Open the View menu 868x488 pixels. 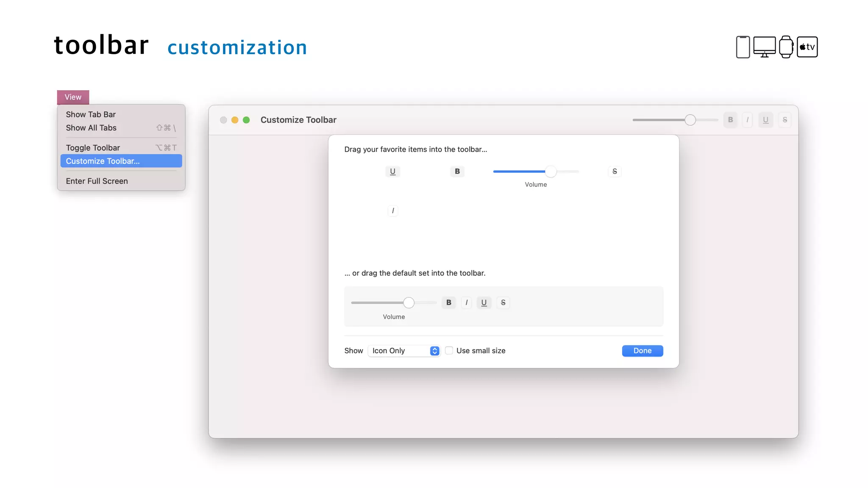[x=73, y=97]
